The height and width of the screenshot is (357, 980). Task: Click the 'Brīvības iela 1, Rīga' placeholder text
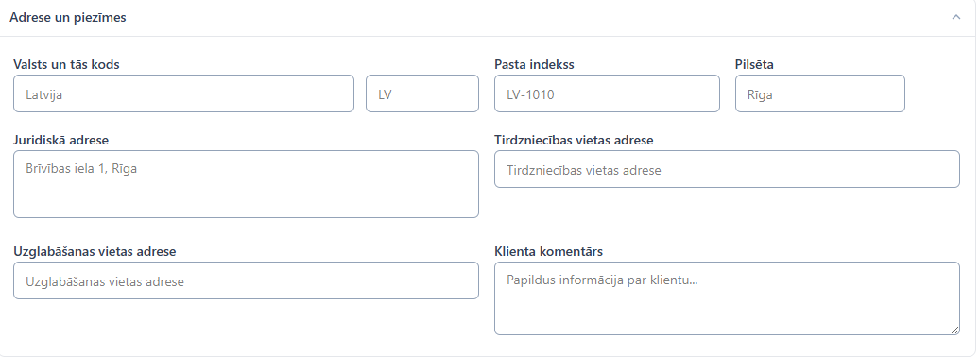[81, 168]
